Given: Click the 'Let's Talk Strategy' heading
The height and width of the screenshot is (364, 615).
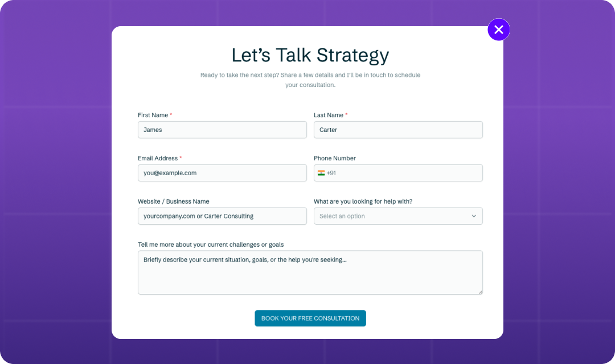Looking at the screenshot, I should [310, 55].
